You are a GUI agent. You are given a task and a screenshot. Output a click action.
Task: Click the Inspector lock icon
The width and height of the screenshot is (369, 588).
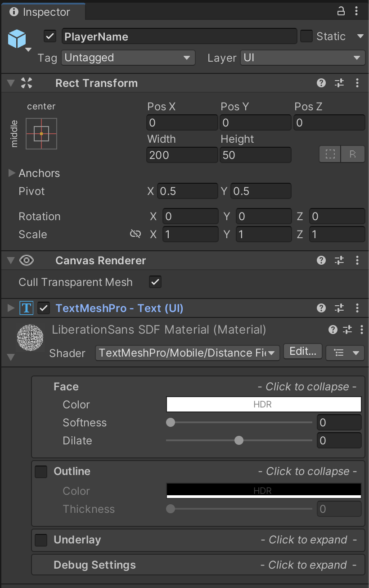point(341,11)
